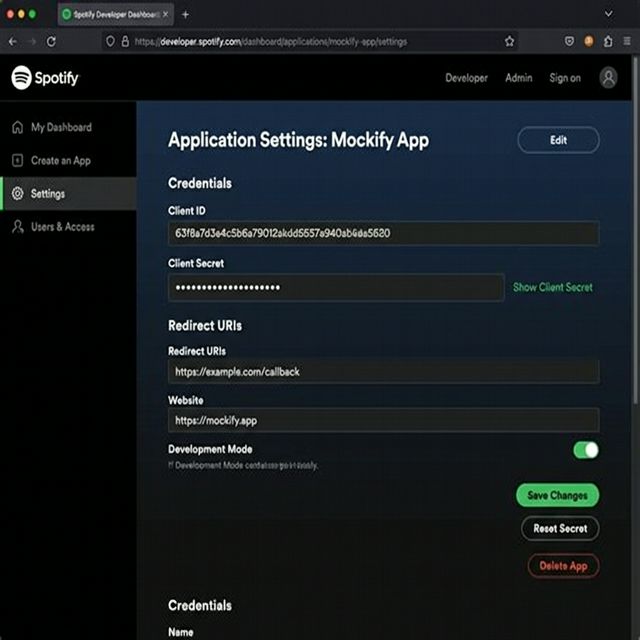Click the Edit button beside the title
Viewport: 640px width, 640px height.
coord(558,141)
